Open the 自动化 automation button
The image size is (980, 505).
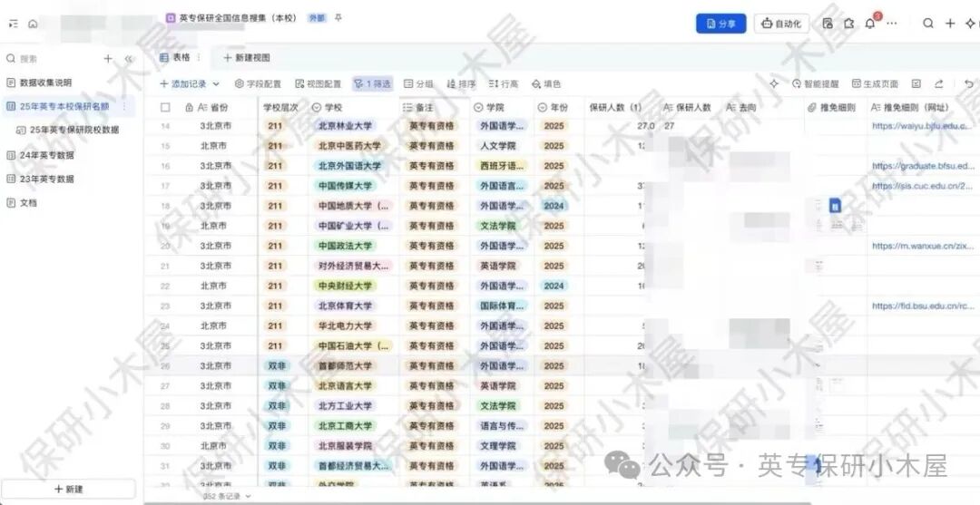coord(781,24)
